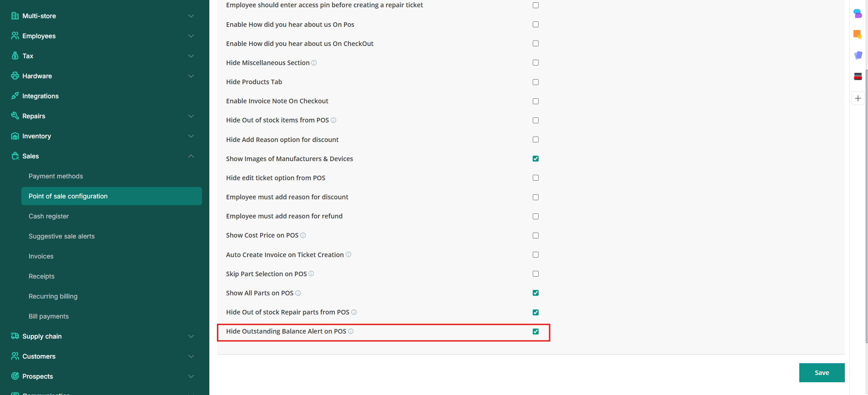Click info icon next to Show Cost Price on POS

(303, 235)
